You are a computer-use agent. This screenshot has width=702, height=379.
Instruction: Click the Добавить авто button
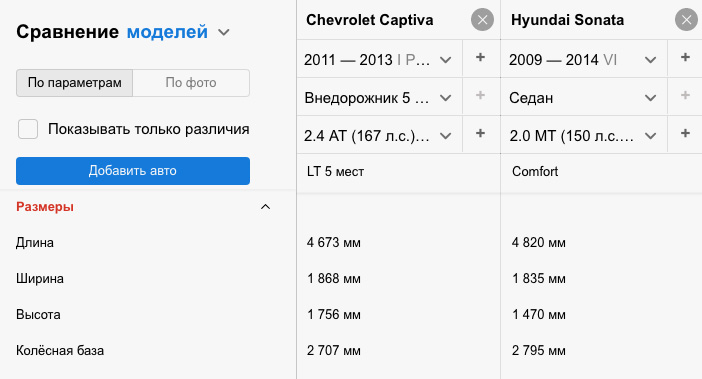(133, 170)
